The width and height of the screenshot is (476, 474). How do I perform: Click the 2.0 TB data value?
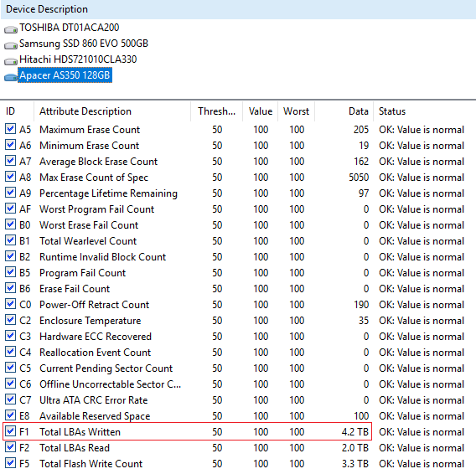coord(354,448)
